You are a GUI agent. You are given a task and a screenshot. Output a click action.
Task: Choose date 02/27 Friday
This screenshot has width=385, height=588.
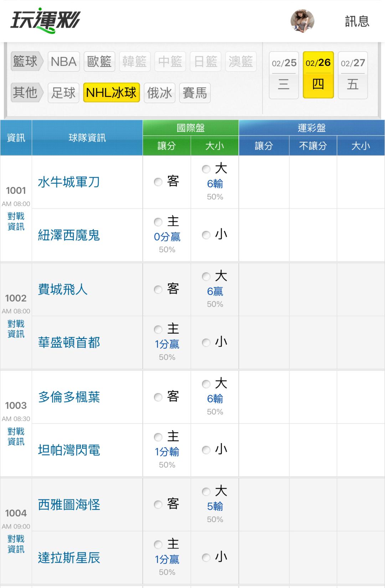pyautogui.click(x=353, y=75)
